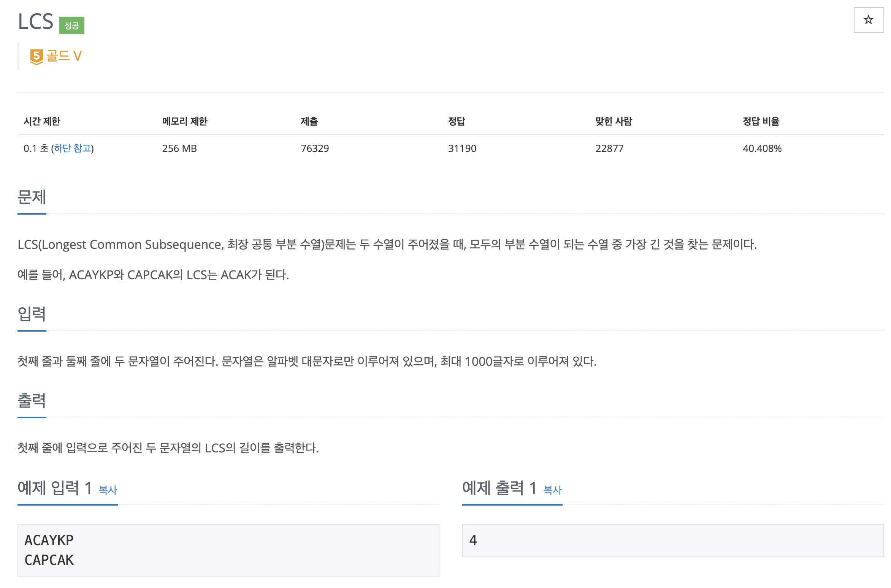Copy 예제 입력 1 with 복사 link

pos(108,490)
